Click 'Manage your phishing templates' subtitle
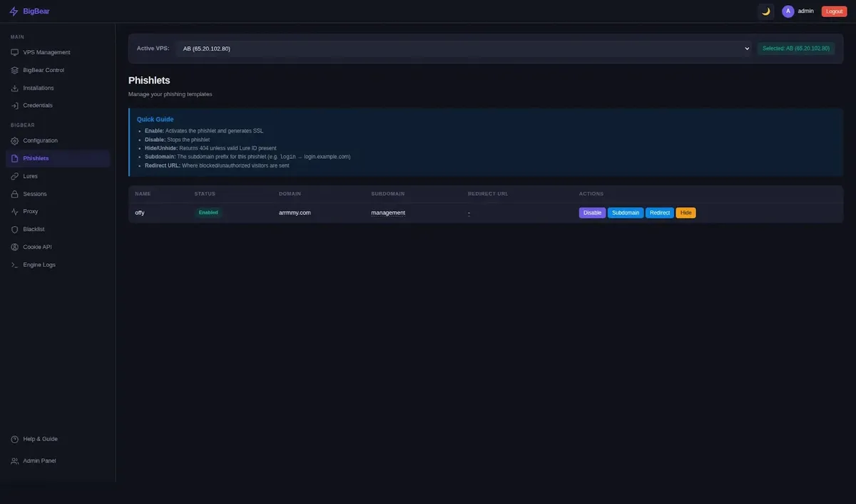856x504 pixels. point(170,94)
